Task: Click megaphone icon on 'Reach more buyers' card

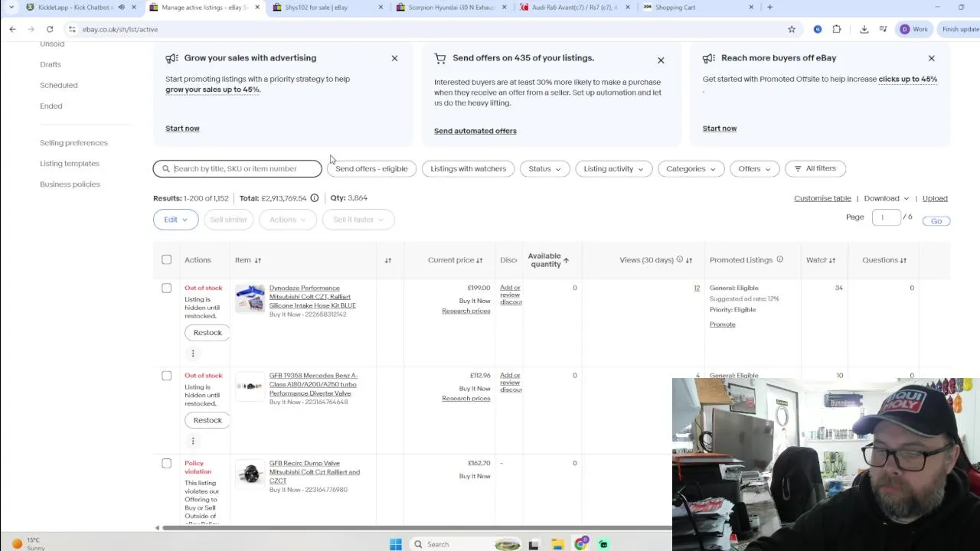Action: (709, 58)
